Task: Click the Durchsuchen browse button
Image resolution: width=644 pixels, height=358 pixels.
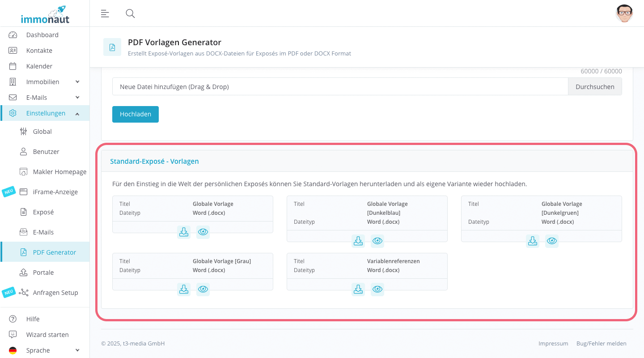Action: 595,87
